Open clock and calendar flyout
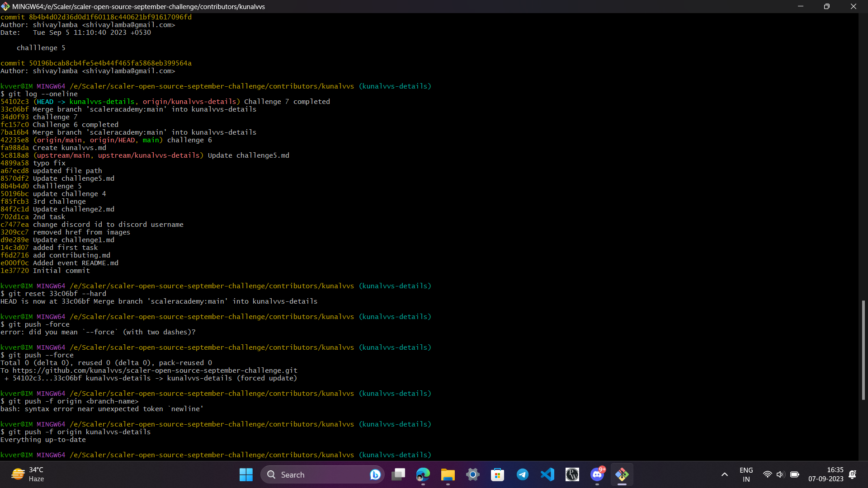This screenshot has height=488, width=868. [826, 475]
